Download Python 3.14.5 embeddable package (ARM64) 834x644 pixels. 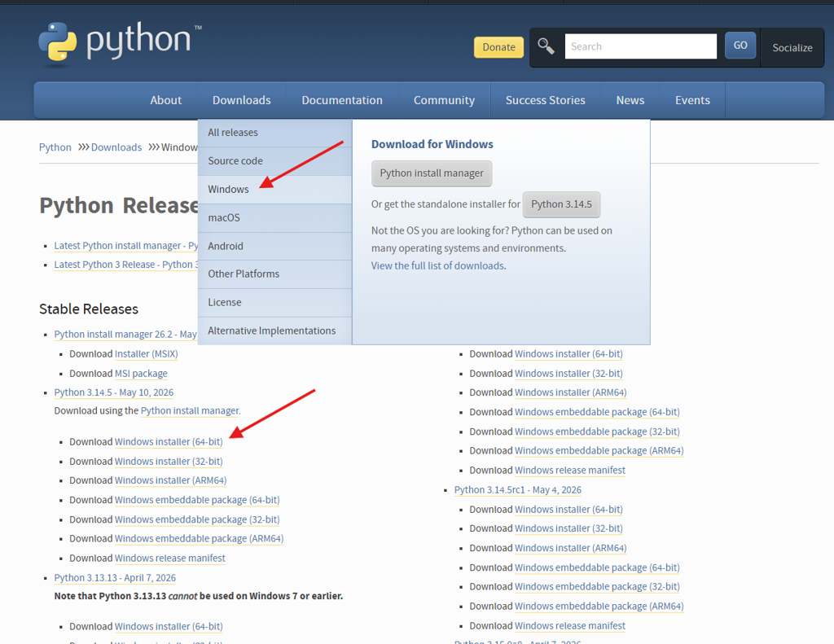[x=199, y=539]
